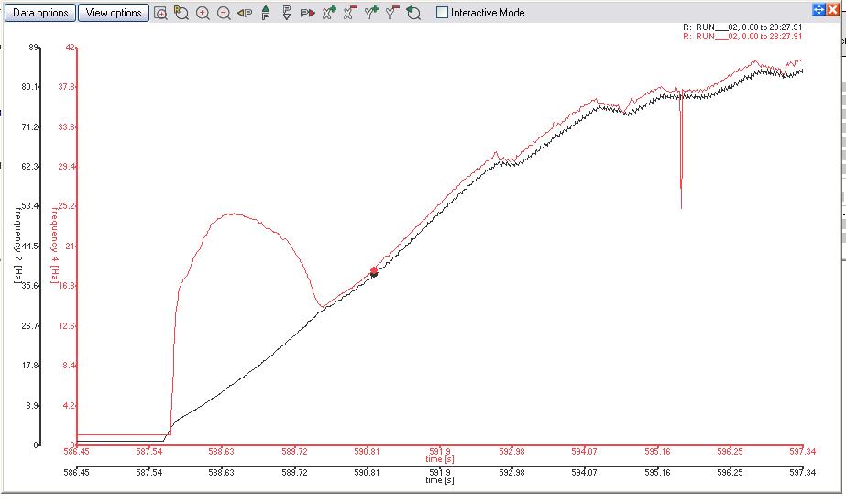The image size is (846, 504).
Task: Click the red marker point on curve
Action: [x=374, y=270]
